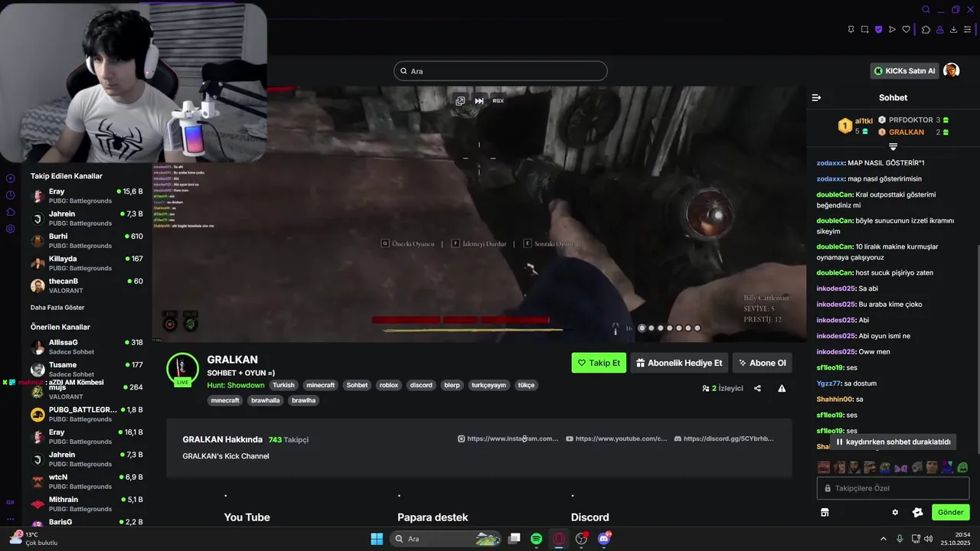Screen dimensions: 980x551
Task: Click the paused chat notice banner
Action: coord(893,442)
